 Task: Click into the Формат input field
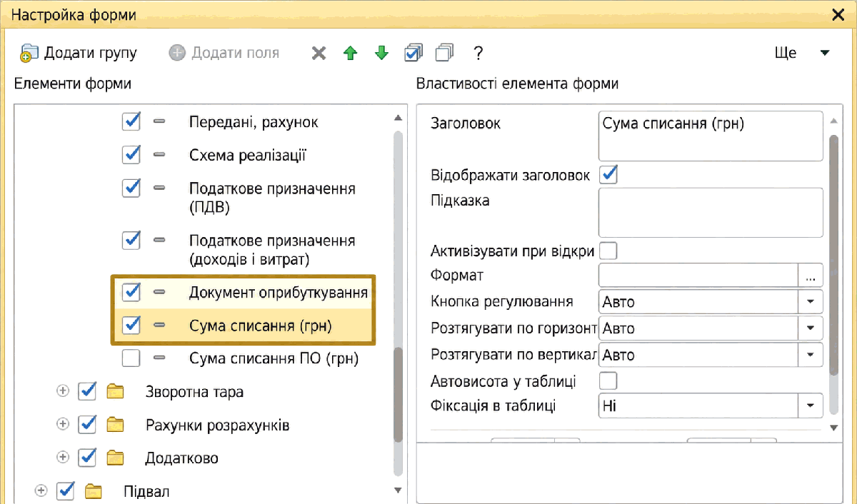698,276
